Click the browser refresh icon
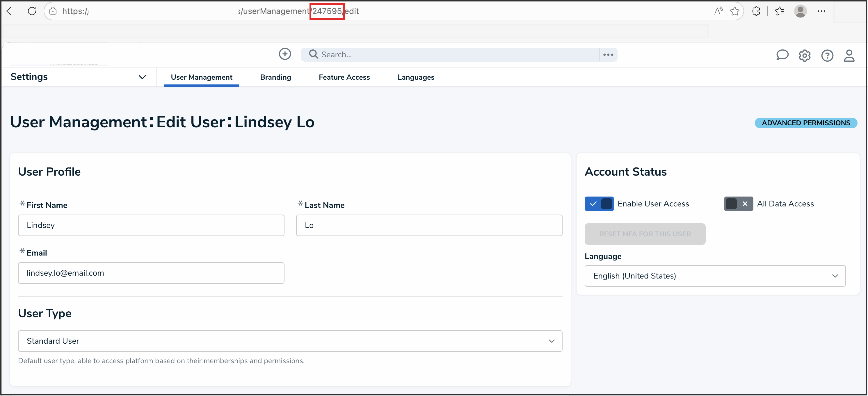The width and height of the screenshot is (868, 396). pos(32,11)
